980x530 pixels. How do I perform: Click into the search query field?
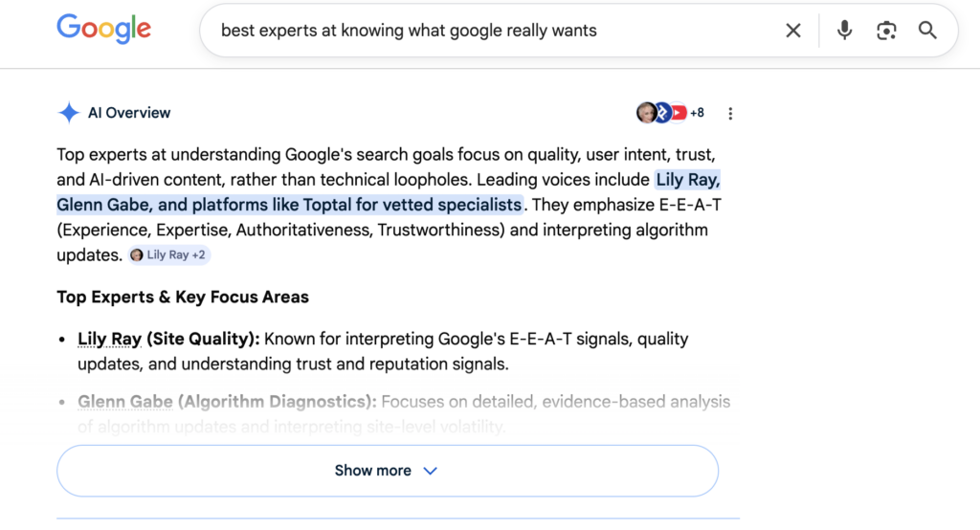point(479,31)
